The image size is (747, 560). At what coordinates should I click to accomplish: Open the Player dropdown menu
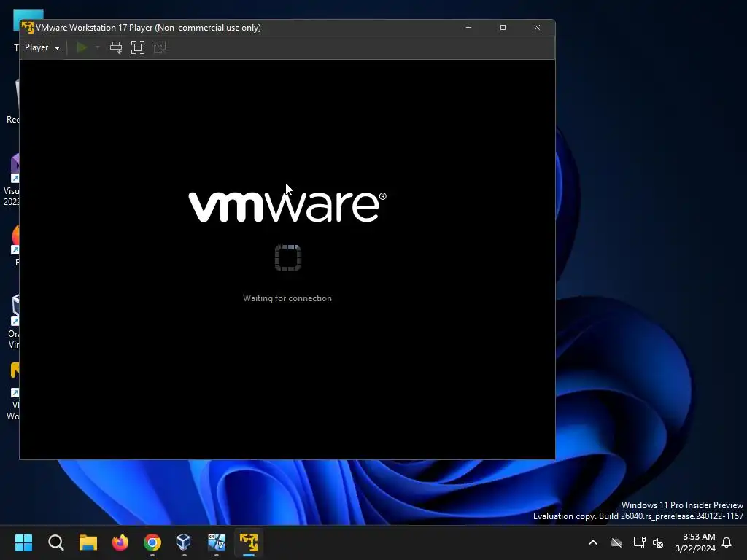[x=42, y=47]
